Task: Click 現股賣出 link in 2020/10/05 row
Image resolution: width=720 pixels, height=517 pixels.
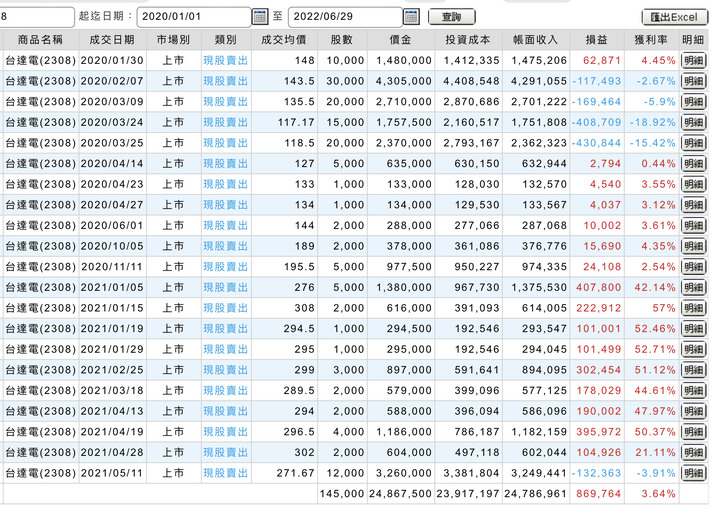Action: pyautogui.click(x=225, y=247)
